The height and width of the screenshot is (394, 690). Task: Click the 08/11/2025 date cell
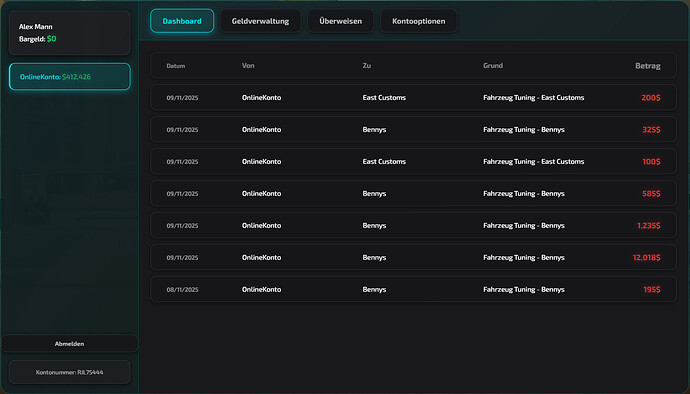click(x=182, y=290)
